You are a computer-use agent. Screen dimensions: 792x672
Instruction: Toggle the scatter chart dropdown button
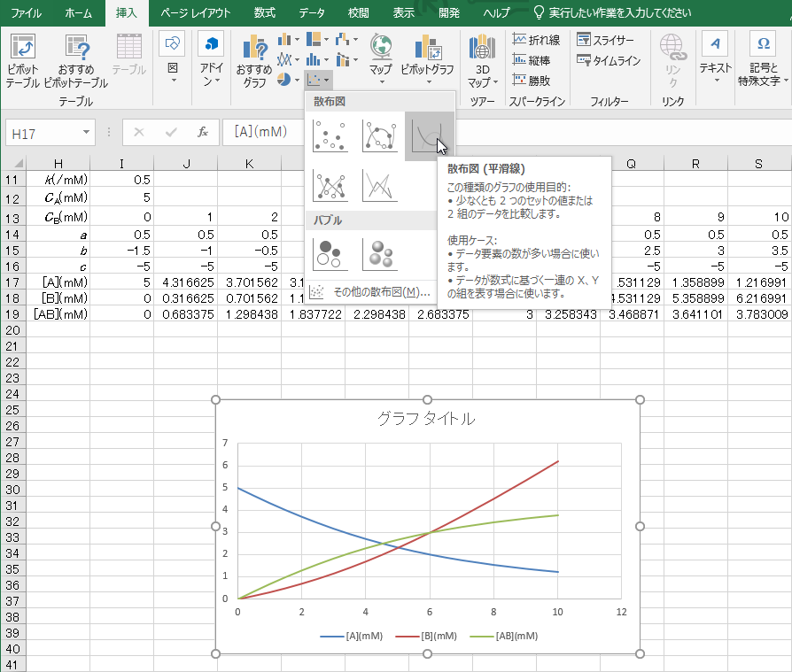coord(318,80)
